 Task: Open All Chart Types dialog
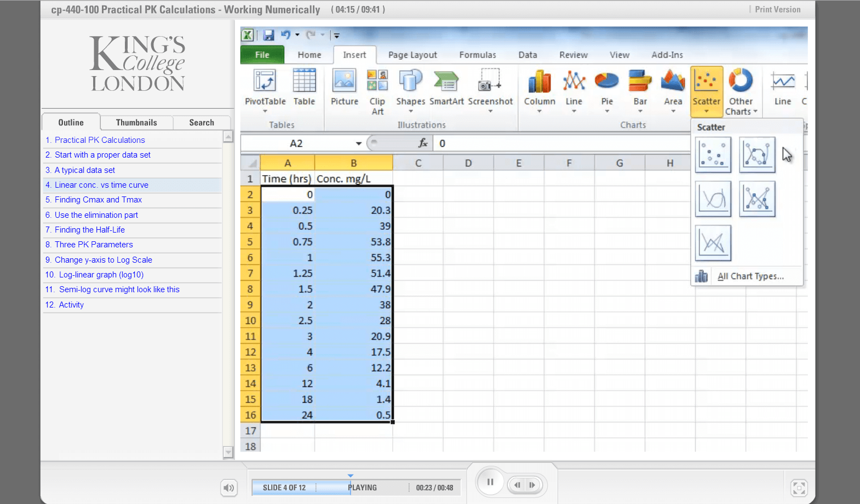(x=747, y=276)
